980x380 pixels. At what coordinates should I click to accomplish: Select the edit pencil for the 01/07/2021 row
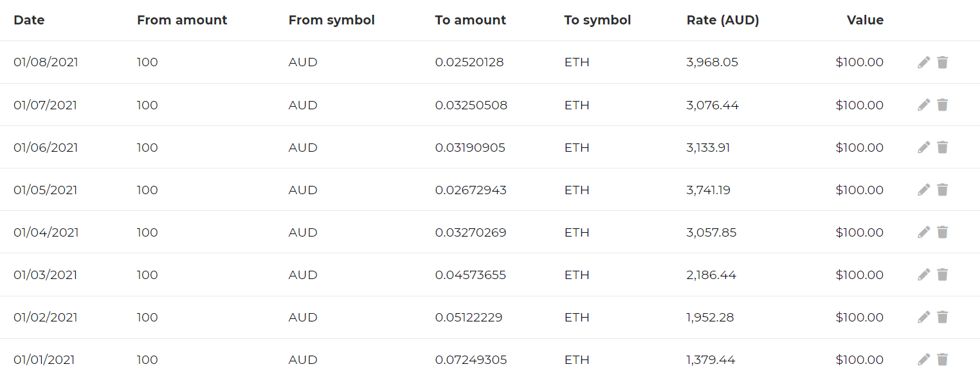click(923, 105)
